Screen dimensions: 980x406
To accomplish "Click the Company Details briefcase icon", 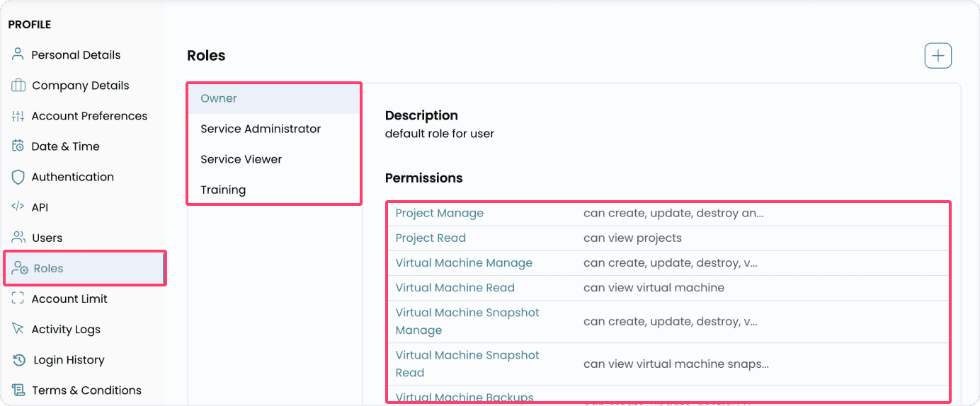I will 18,86.
